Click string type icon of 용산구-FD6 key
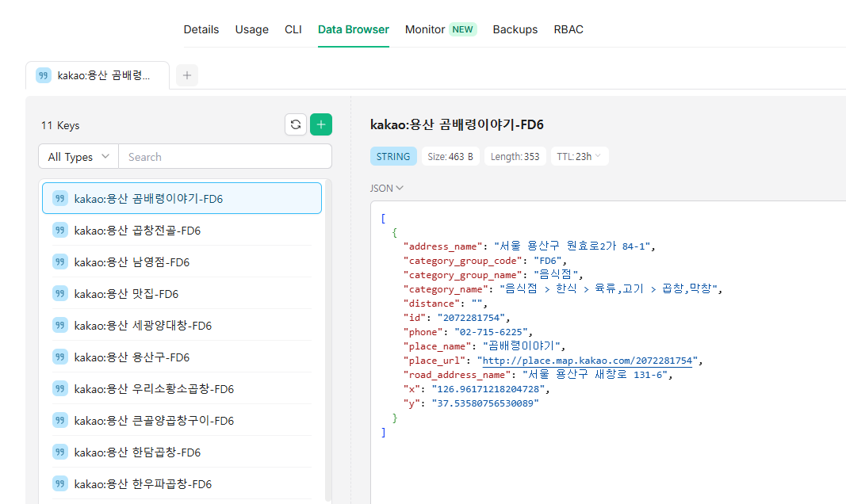 60,357
